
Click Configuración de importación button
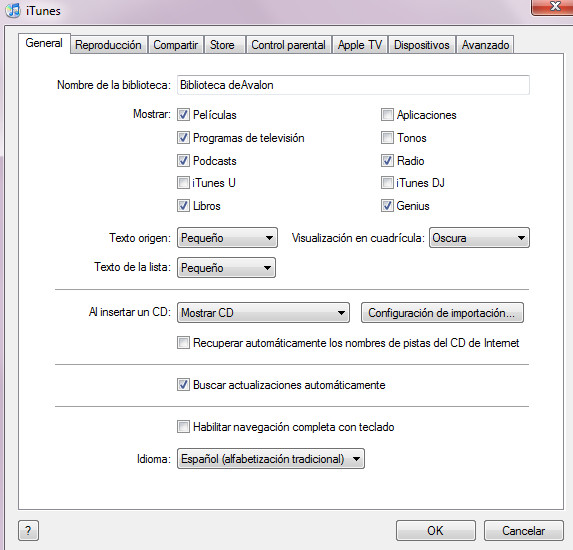pos(442,313)
